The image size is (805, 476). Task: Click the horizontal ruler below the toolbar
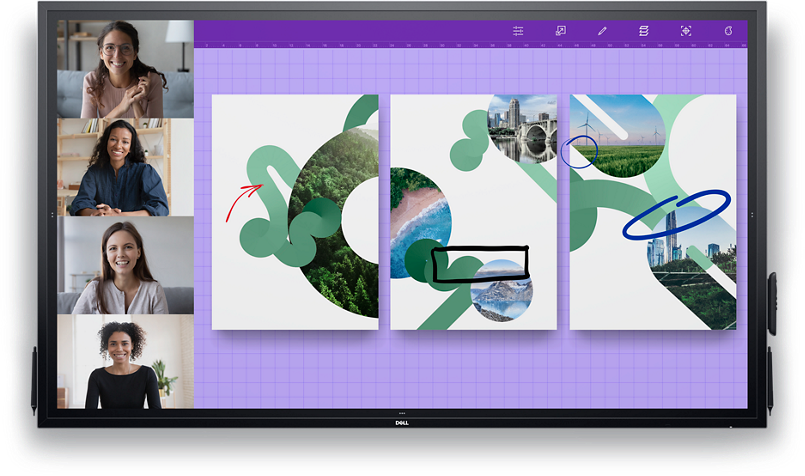point(470,46)
